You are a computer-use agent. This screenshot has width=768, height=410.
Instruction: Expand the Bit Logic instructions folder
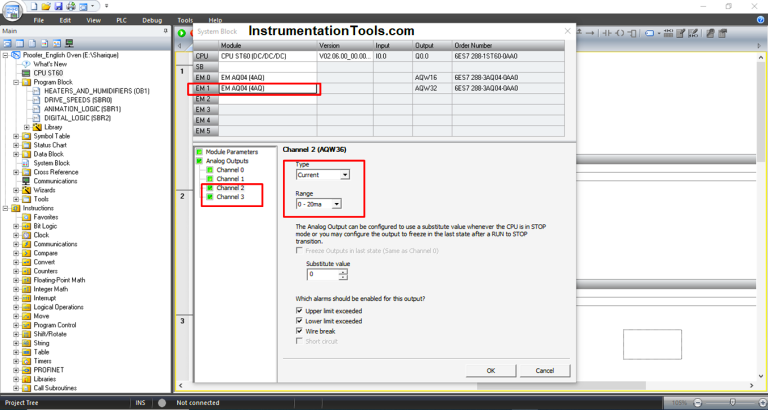16,226
